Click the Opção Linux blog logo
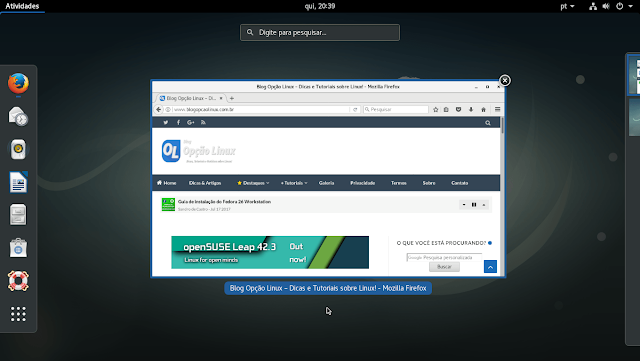The width and height of the screenshot is (640, 361). (199, 152)
